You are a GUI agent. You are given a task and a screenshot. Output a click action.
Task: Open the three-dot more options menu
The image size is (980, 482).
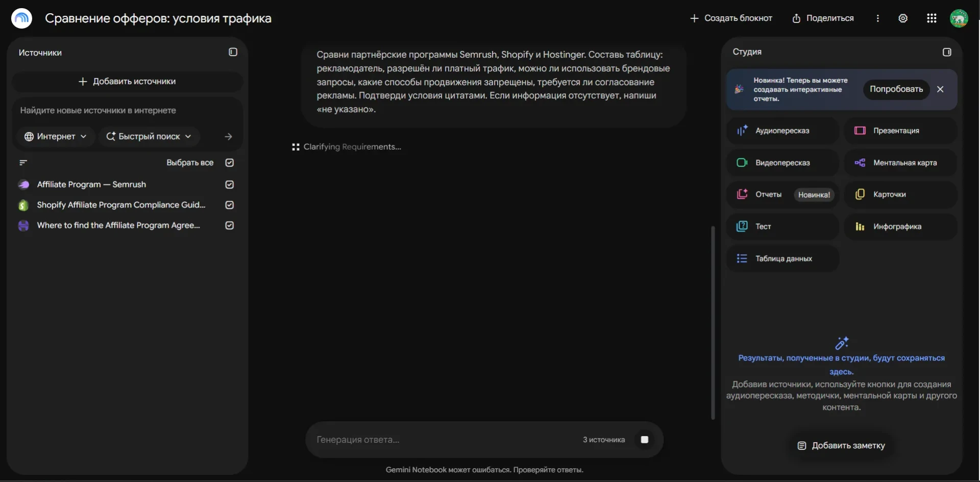[878, 18]
